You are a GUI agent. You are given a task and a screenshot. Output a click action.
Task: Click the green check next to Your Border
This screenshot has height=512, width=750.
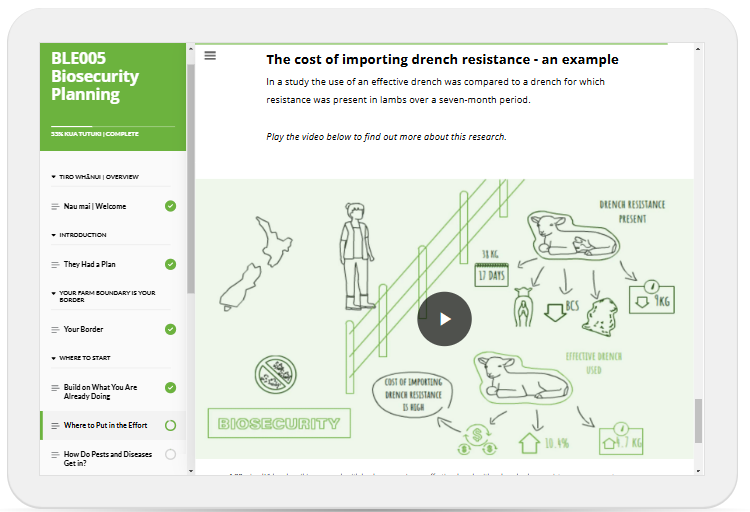coord(170,329)
